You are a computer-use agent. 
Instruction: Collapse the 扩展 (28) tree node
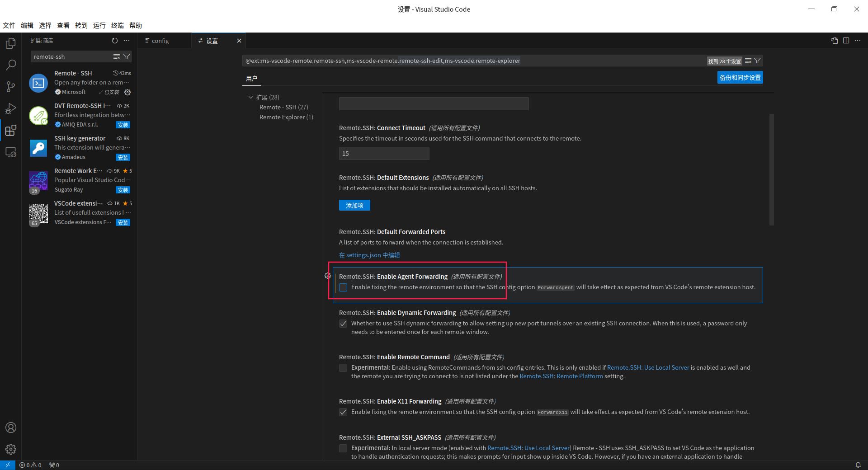[251, 97]
